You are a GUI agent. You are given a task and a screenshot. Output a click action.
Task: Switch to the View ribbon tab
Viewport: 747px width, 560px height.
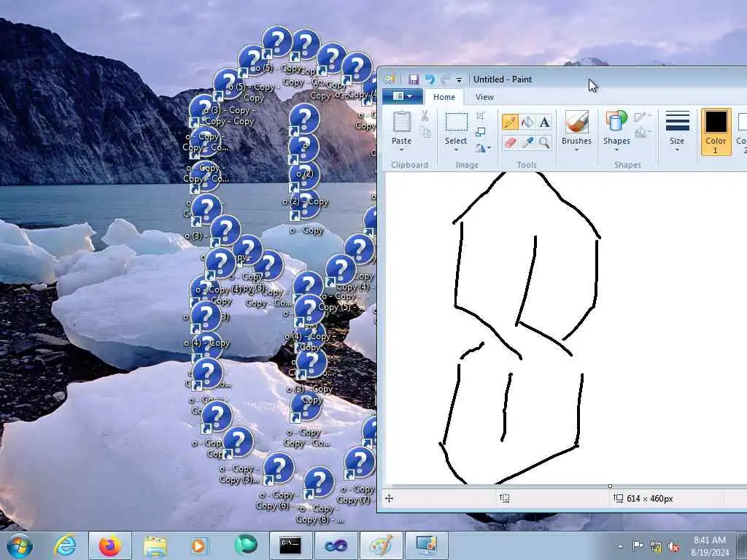[x=484, y=97]
